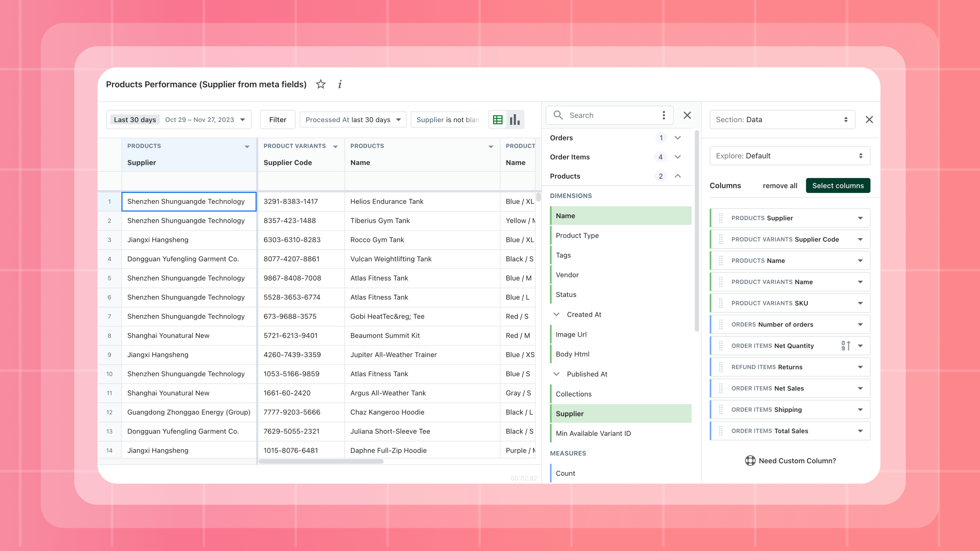This screenshot has height=551, width=980.
Task: Click row number 8 header
Action: coord(110,336)
